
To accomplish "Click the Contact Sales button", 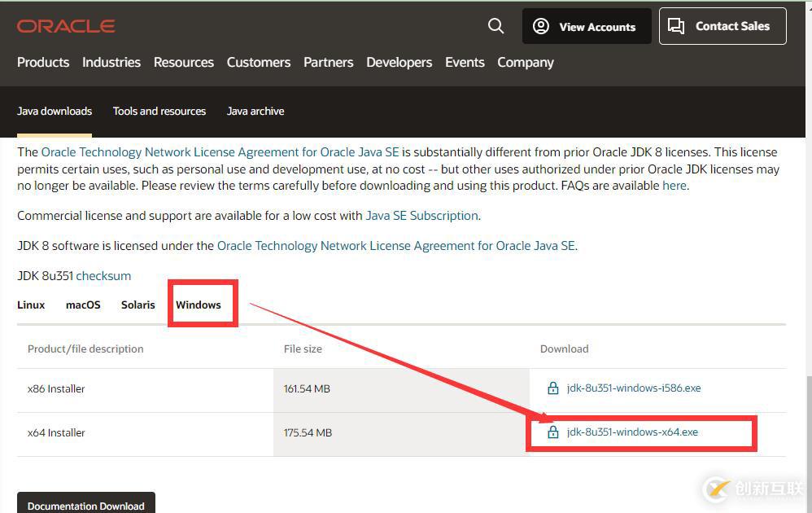I will pos(722,26).
